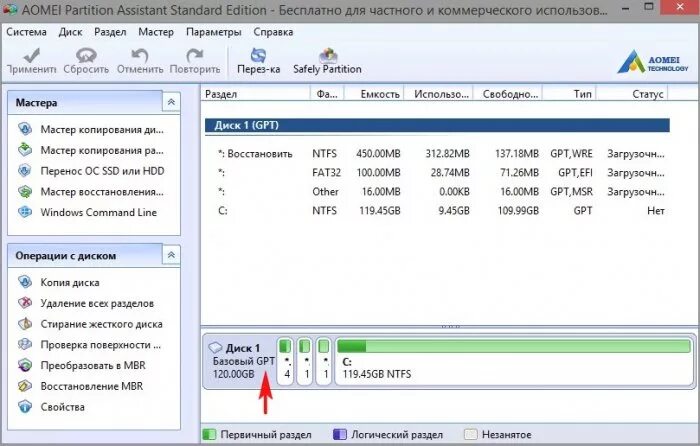The width and height of the screenshot is (700, 446).
Task: Click the Незанятое legend swatch
Action: click(x=471, y=434)
